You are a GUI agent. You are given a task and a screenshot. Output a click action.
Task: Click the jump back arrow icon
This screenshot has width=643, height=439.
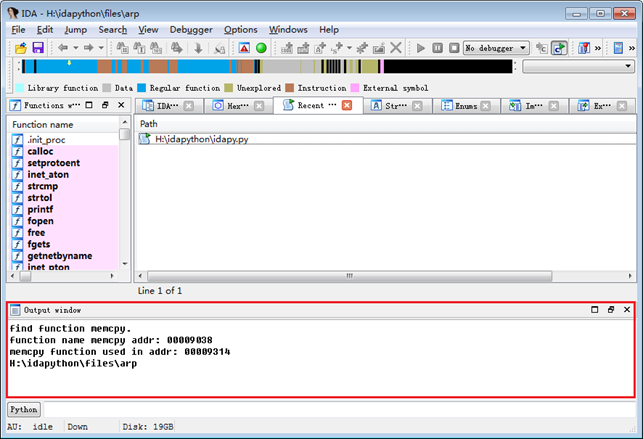[63, 48]
